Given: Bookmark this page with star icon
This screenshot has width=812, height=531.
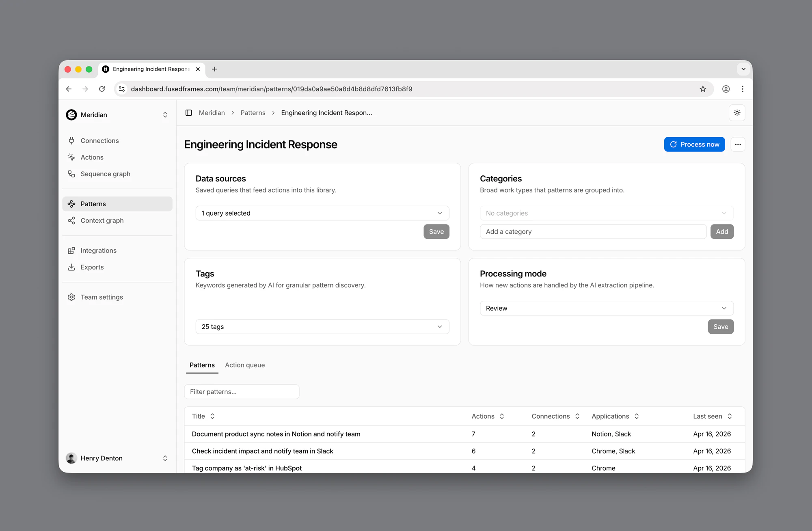Looking at the screenshot, I should pos(703,89).
